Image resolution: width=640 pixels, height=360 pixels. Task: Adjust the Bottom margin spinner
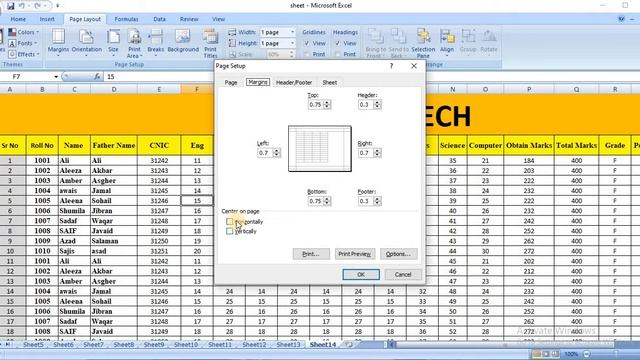point(327,201)
